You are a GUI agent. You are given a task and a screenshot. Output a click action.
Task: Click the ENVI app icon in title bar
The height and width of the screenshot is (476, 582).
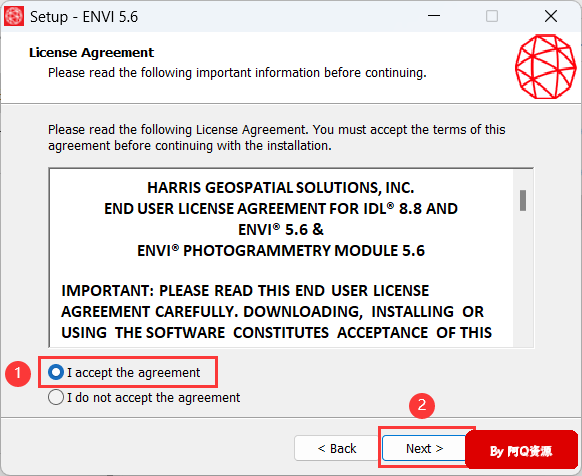(14, 16)
